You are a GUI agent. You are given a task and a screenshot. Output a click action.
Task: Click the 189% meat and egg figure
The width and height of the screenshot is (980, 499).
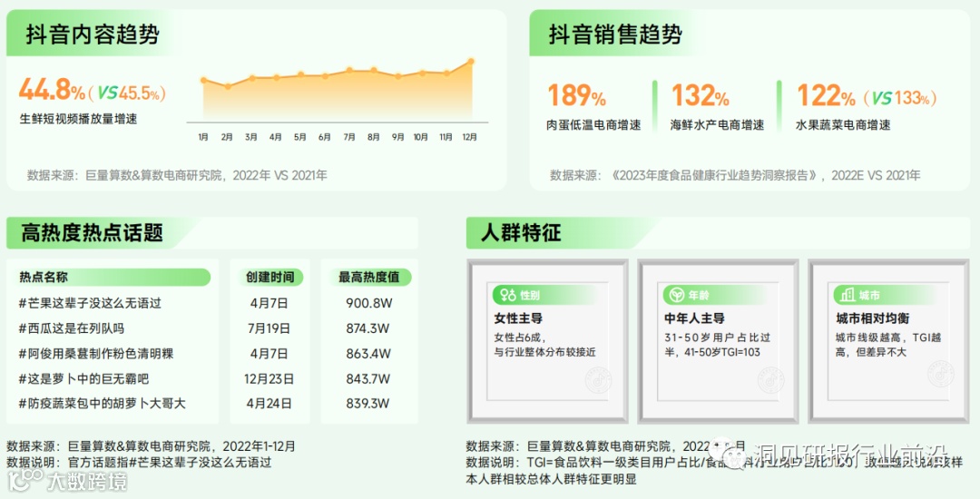pyautogui.click(x=576, y=96)
